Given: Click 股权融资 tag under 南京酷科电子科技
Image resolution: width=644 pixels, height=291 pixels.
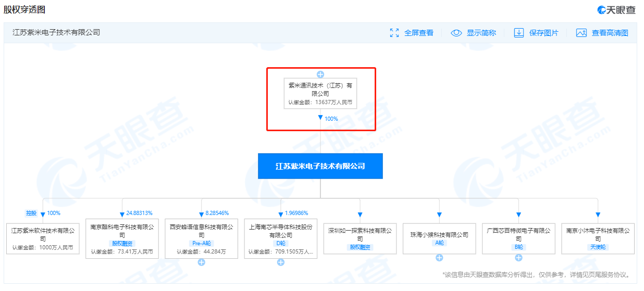Looking at the screenshot, I should [x=122, y=243].
